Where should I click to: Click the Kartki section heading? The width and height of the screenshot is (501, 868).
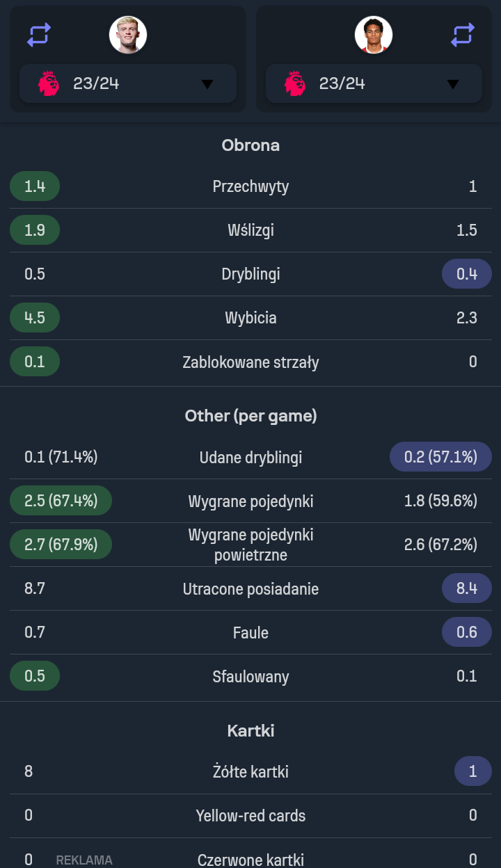click(x=250, y=731)
